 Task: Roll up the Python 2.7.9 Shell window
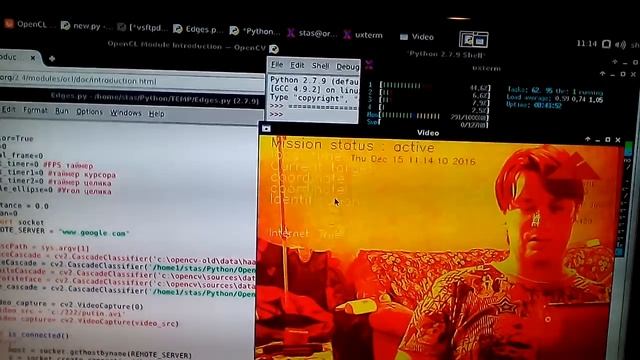pos(615,62)
